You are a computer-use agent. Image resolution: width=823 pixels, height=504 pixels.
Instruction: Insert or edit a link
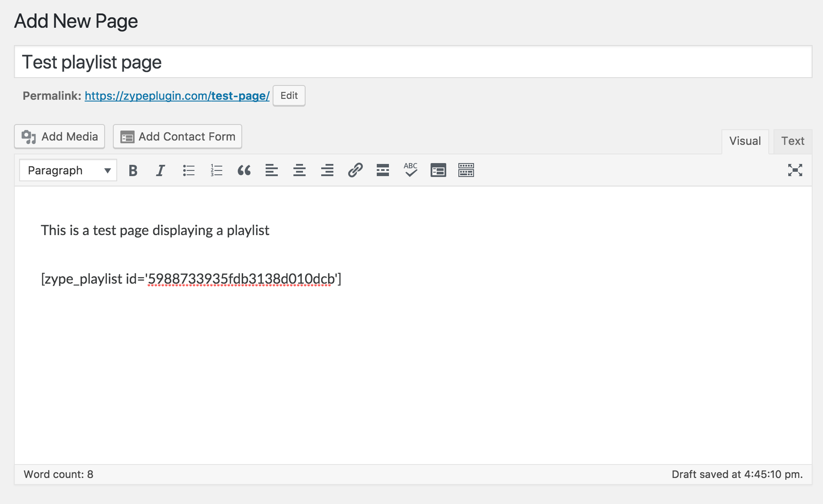pos(355,170)
